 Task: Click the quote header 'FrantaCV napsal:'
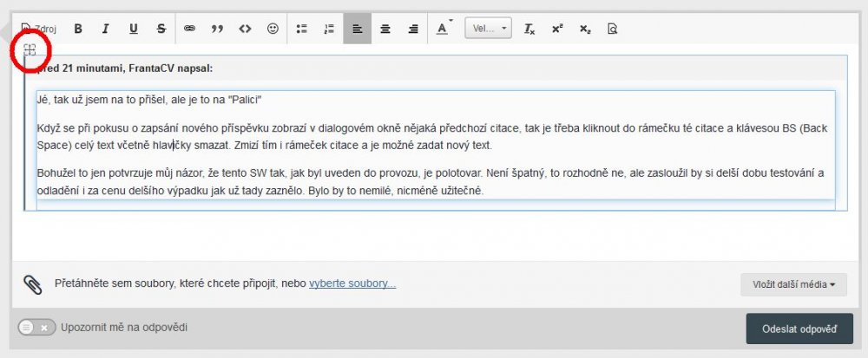(172, 68)
